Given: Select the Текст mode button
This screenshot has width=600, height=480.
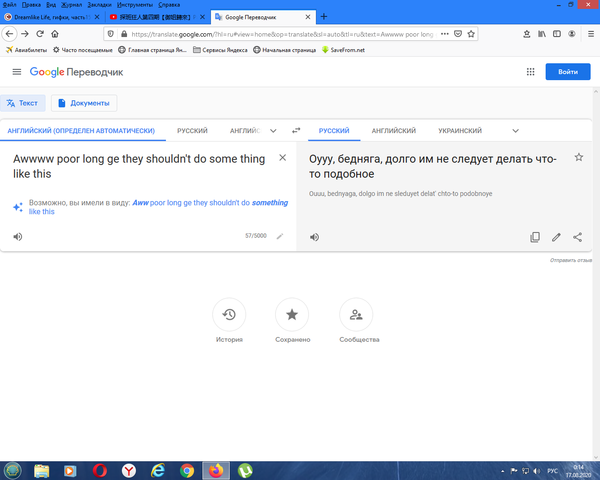Looking at the screenshot, I should click(23, 103).
